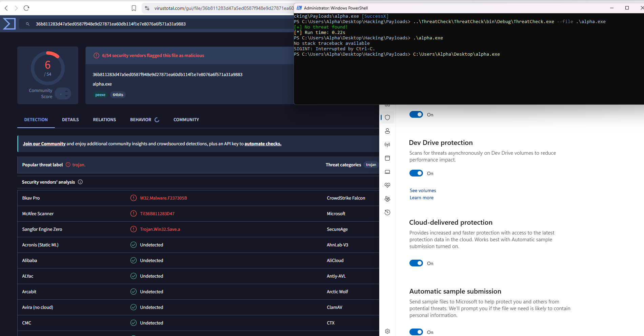Open Windows Security settings gear

(387, 331)
